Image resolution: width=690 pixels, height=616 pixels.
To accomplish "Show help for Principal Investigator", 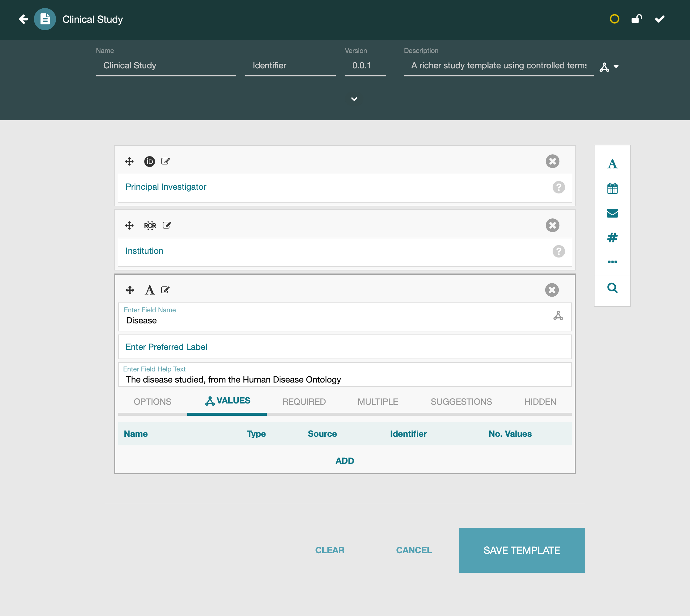I will [x=559, y=187].
